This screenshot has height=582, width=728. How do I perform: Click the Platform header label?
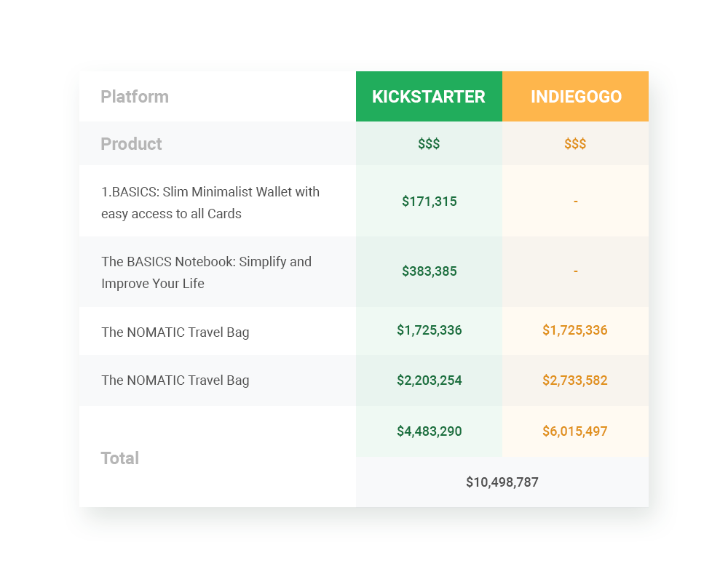135,97
